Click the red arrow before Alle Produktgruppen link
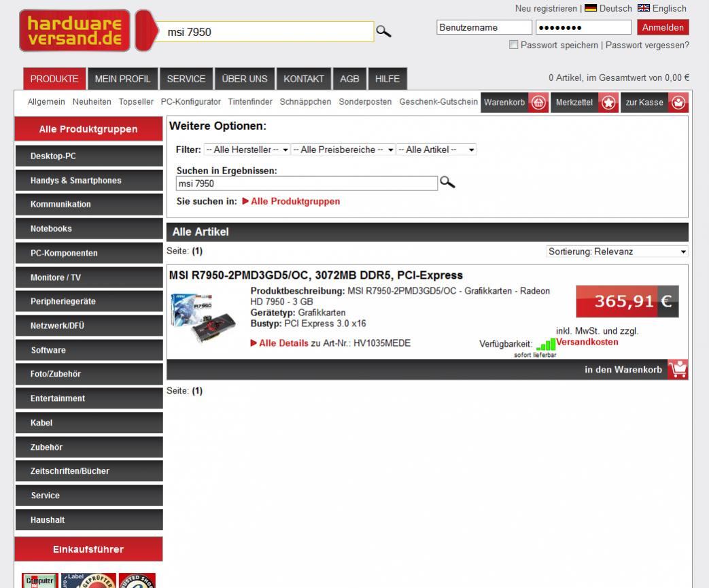The width and height of the screenshot is (709, 588). click(245, 201)
